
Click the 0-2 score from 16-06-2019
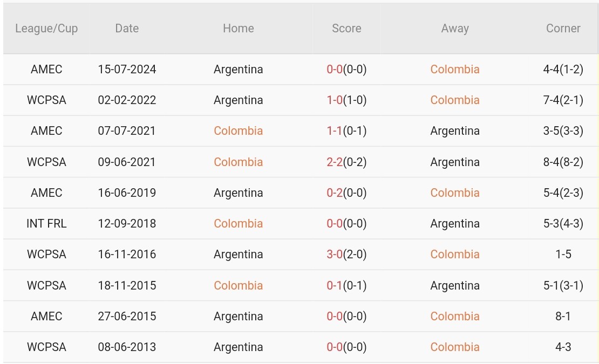[335, 193]
